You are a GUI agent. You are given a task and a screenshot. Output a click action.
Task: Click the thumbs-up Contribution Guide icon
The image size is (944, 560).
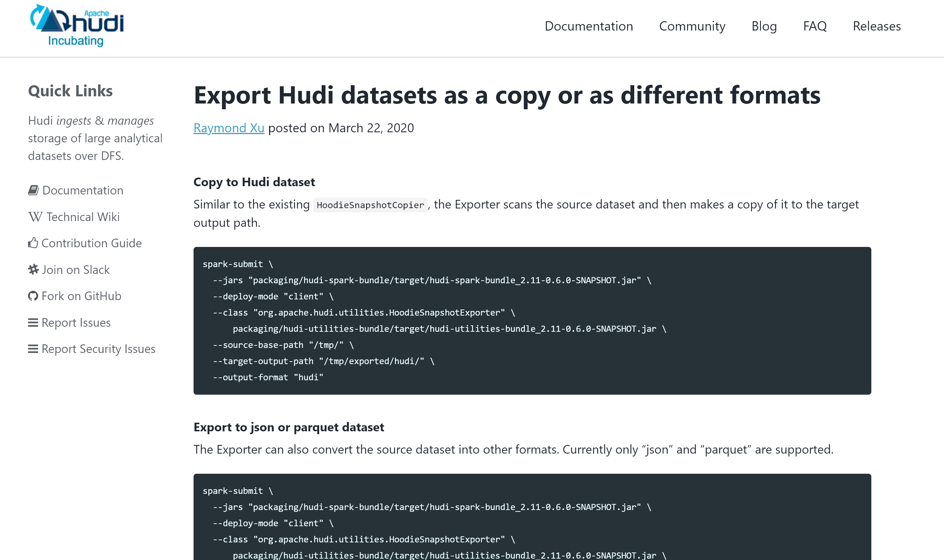[33, 243]
